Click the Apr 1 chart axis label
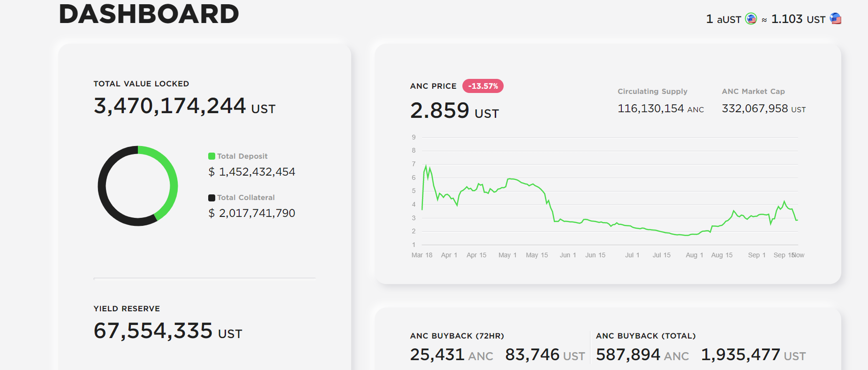868x370 pixels. (449, 255)
